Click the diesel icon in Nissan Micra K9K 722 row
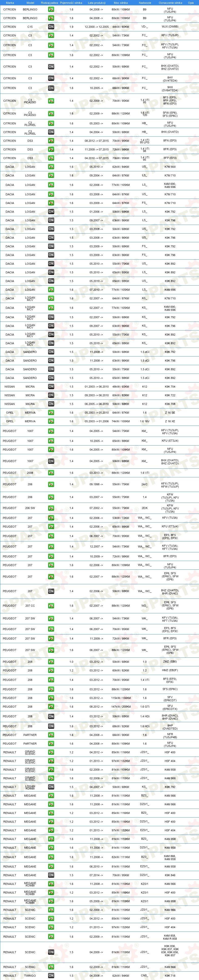Viewport: 199px width, 980px height. pos(51,395)
